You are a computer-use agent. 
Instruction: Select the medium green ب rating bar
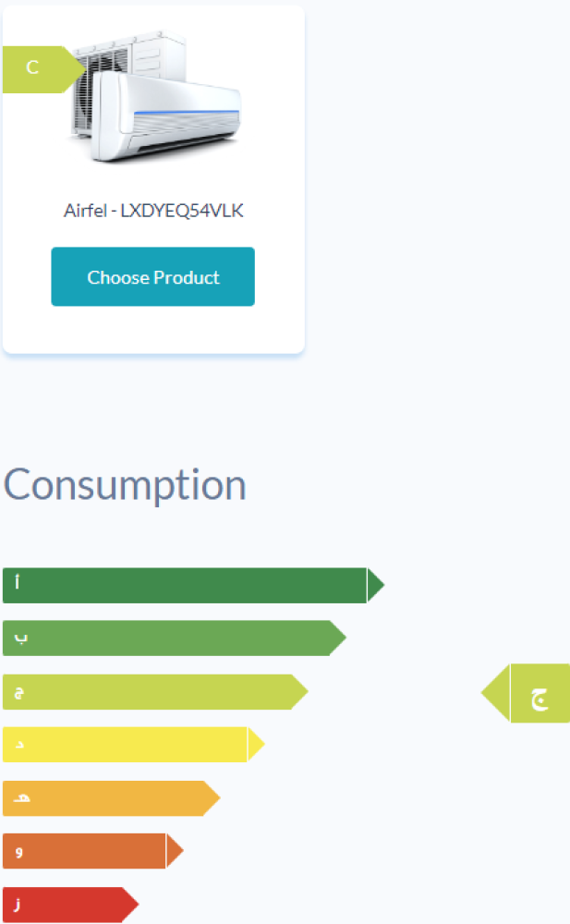(175, 638)
